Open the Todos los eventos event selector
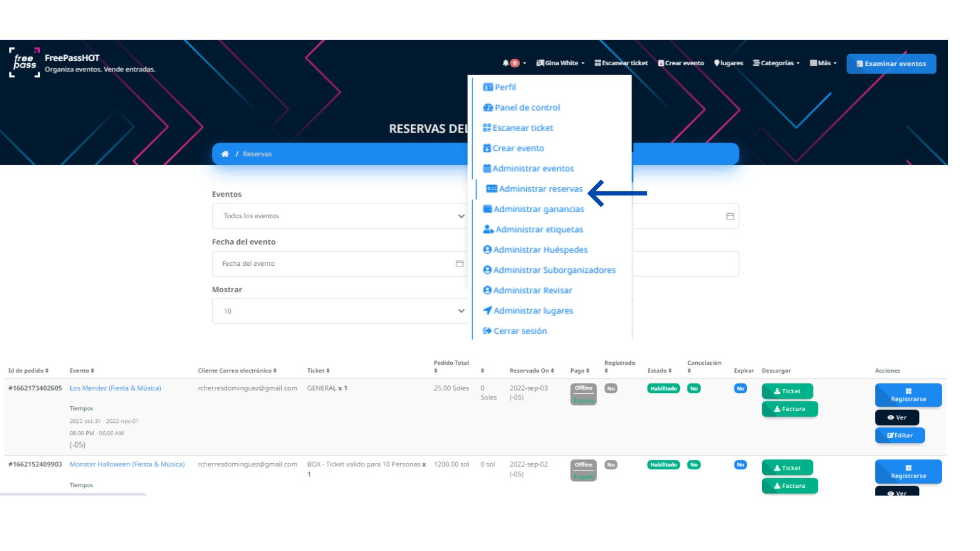Screen dimensions: 980x551 click(342, 215)
